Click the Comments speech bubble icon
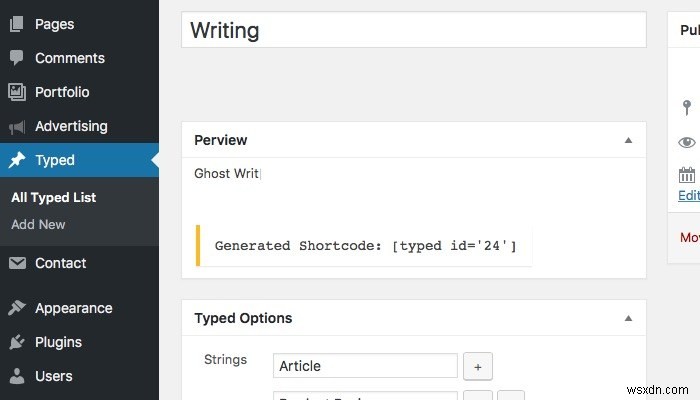 click(x=17, y=58)
